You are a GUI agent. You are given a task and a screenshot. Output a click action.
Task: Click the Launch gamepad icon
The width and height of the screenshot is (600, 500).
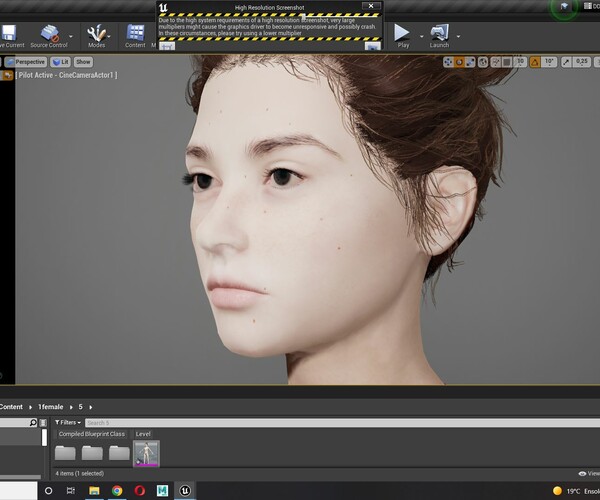point(439,33)
